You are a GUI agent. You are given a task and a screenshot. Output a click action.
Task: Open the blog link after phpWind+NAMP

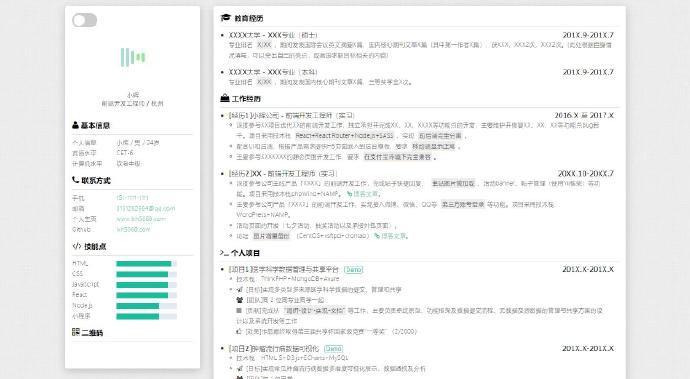[363, 194]
